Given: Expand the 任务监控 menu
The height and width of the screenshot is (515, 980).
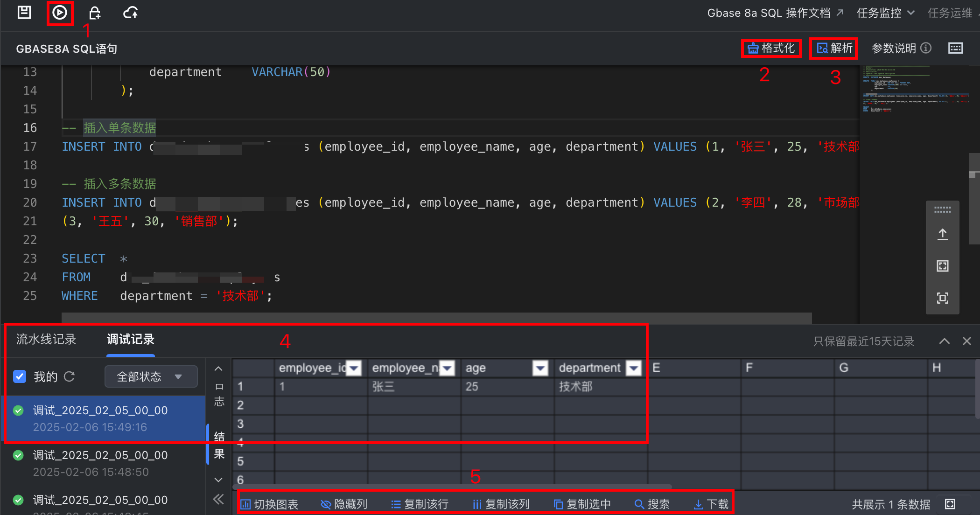Looking at the screenshot, I should click(x=885, y=13).
